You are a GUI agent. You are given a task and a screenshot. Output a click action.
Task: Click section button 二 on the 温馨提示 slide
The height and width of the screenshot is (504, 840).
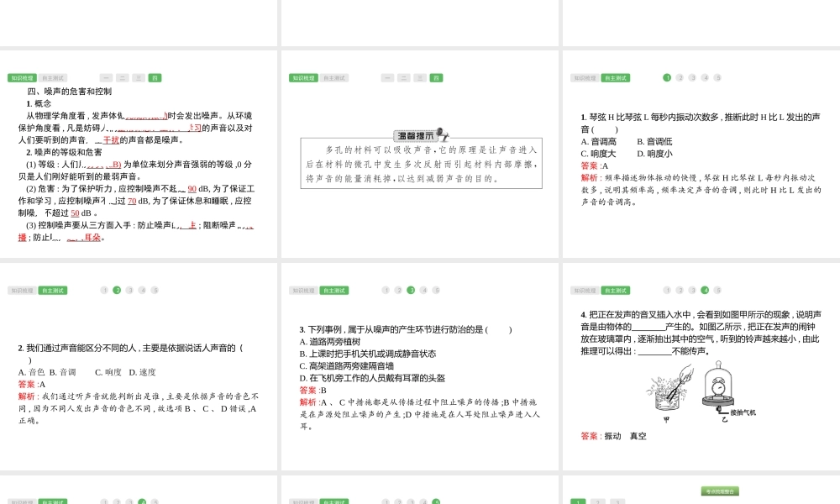point(403,77)
